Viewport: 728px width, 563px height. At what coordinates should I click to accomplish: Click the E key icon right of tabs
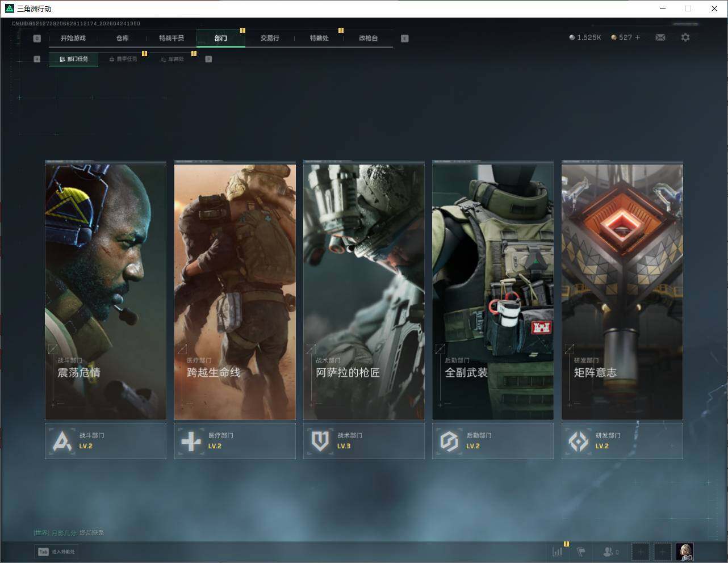(405, 39)
